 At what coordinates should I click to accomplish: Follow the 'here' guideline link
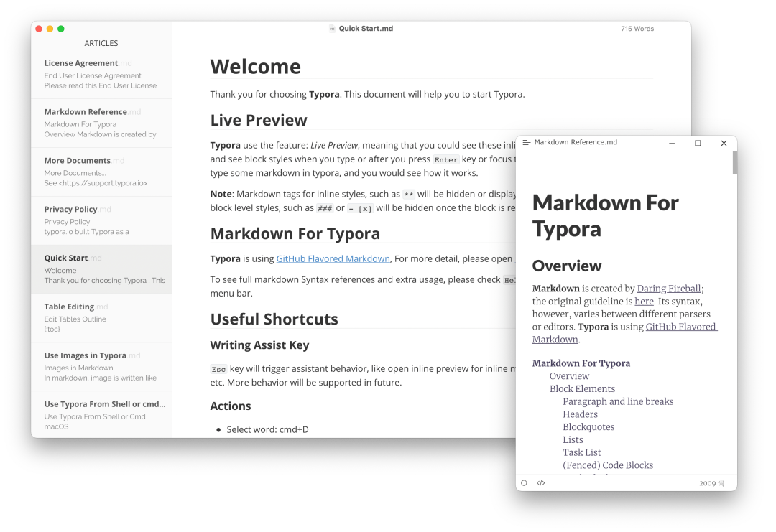tap(644, 302)
